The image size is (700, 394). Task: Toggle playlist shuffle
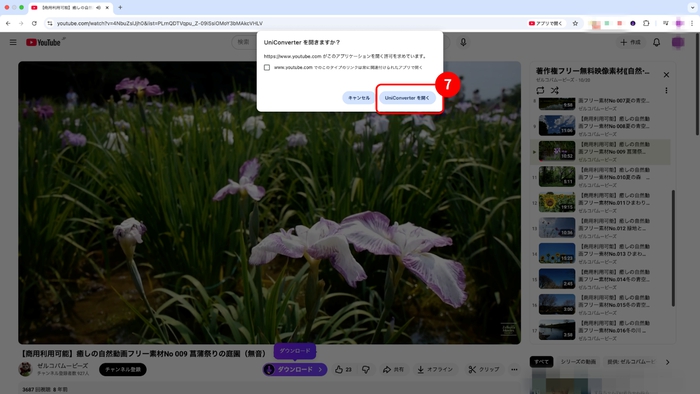click(554, 91)
